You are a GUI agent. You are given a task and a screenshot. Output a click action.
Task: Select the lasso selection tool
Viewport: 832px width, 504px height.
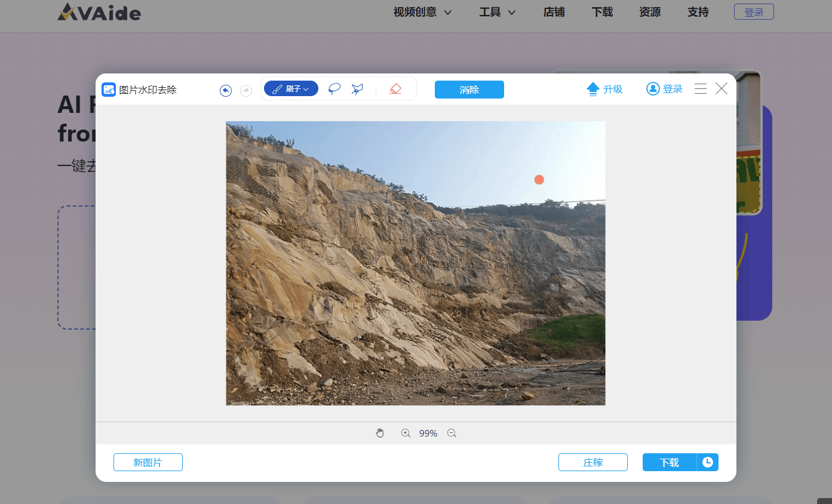(x=334, y=88)
